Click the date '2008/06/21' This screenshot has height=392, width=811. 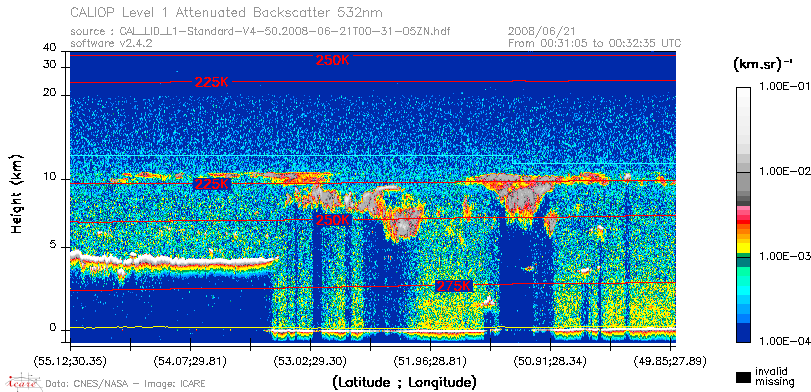(x=542, y=32)
